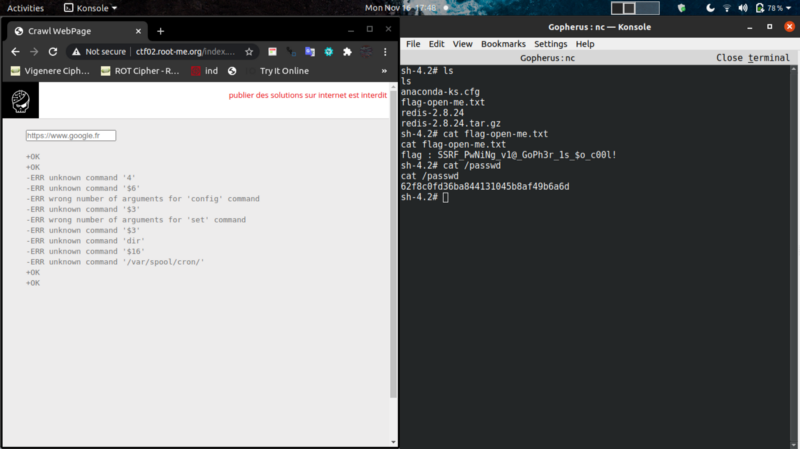Click the 'config' command error line

point(143,198)
